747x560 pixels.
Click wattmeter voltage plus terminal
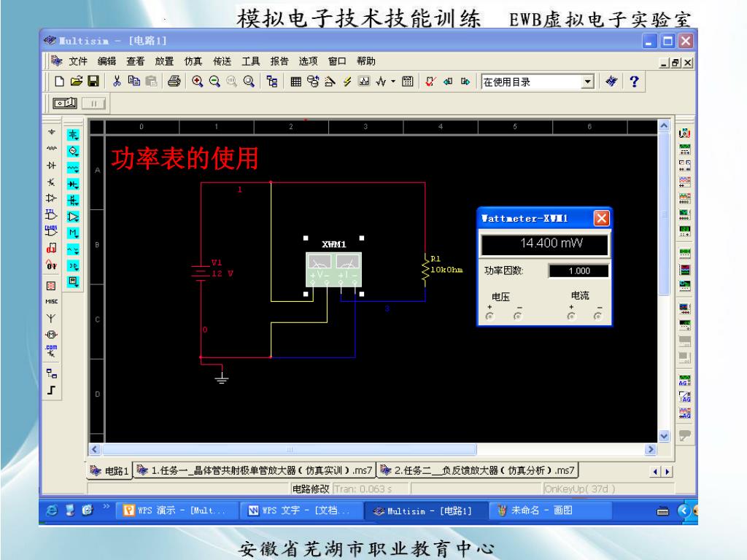[489, 316]
